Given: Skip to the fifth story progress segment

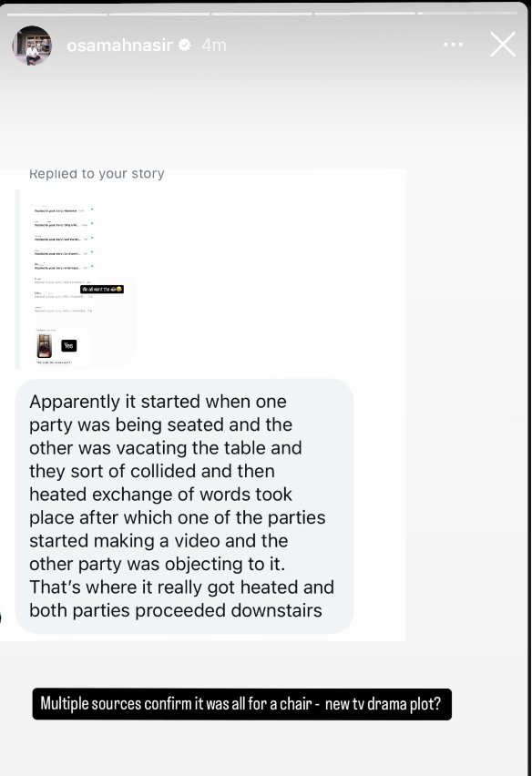Looking at the screenshot, I should pos(467,14).
